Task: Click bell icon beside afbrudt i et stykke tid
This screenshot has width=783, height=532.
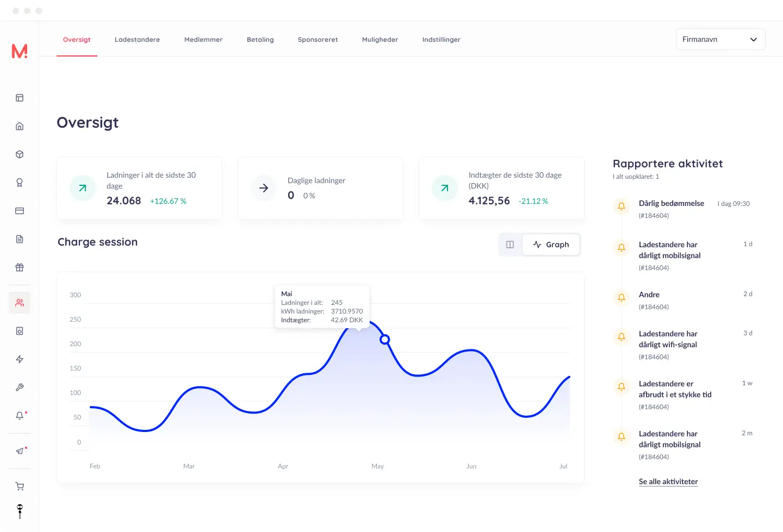Action: 622,387
